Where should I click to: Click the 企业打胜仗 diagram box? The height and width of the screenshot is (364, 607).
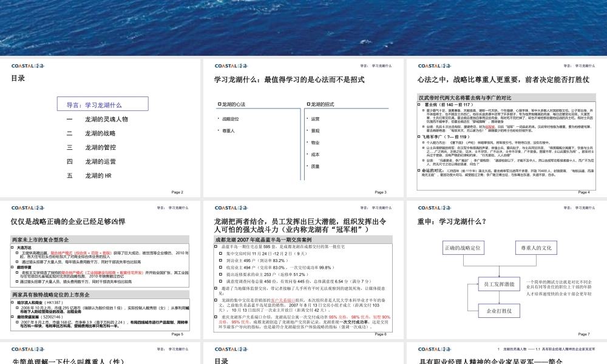coord(499,311)
